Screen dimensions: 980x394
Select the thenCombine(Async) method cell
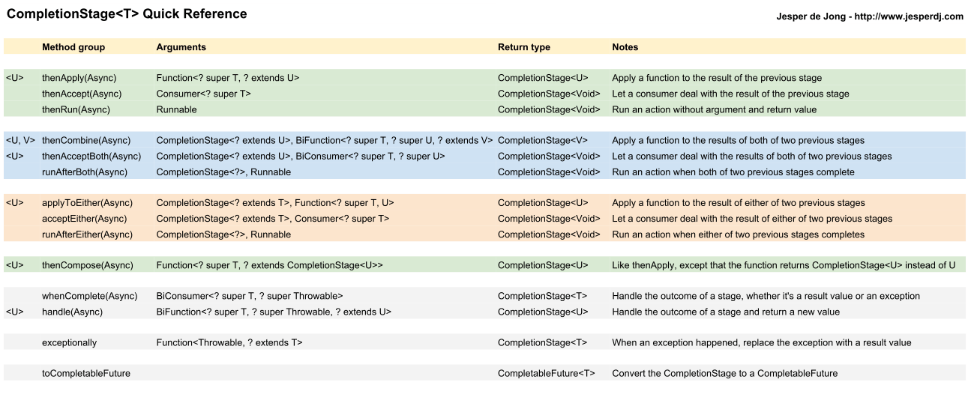point(85,141)
